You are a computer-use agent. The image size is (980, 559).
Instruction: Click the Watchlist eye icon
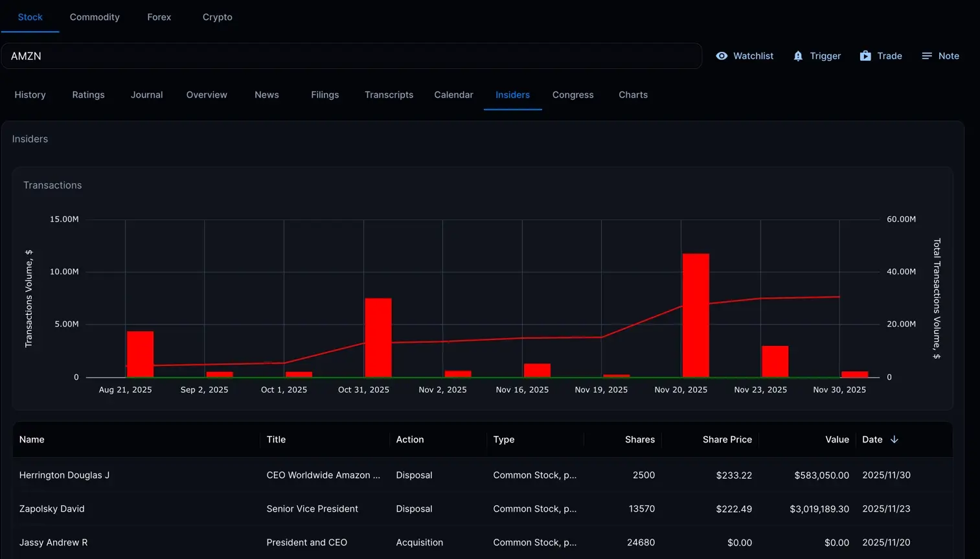point(722,56)
